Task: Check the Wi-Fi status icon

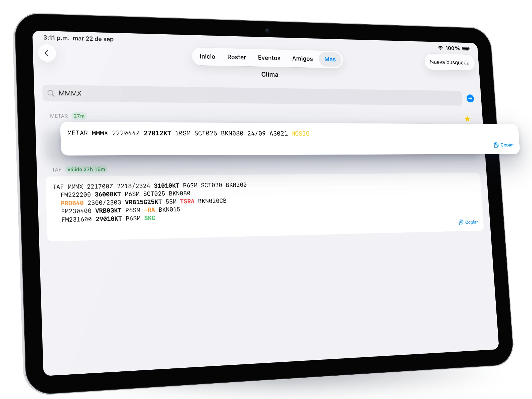Action: pos(440,48)
